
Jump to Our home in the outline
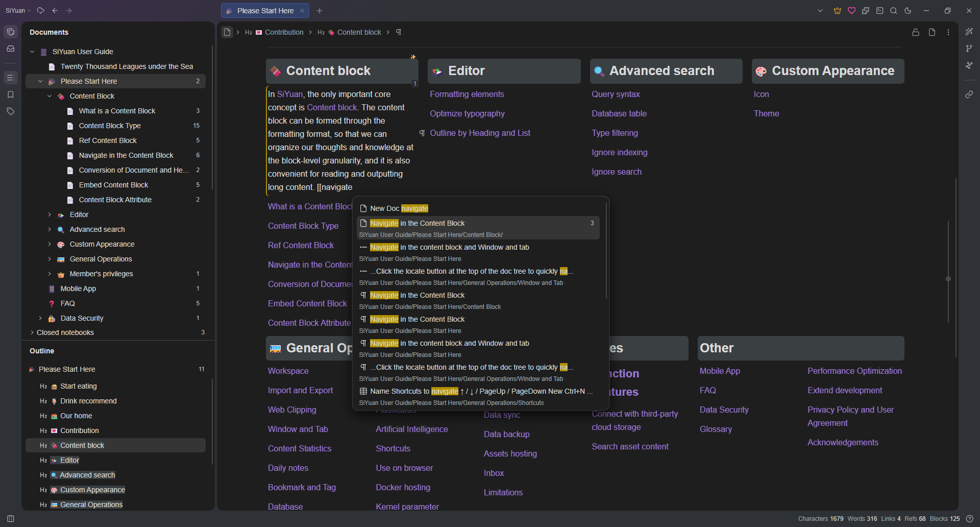[76, 416]
